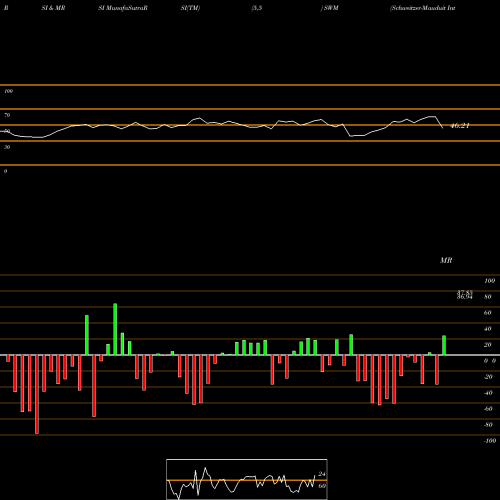Viewport: 500px width, 500px height.
Task: Click the MR axis label -60
Action: [x=488, y=409]
